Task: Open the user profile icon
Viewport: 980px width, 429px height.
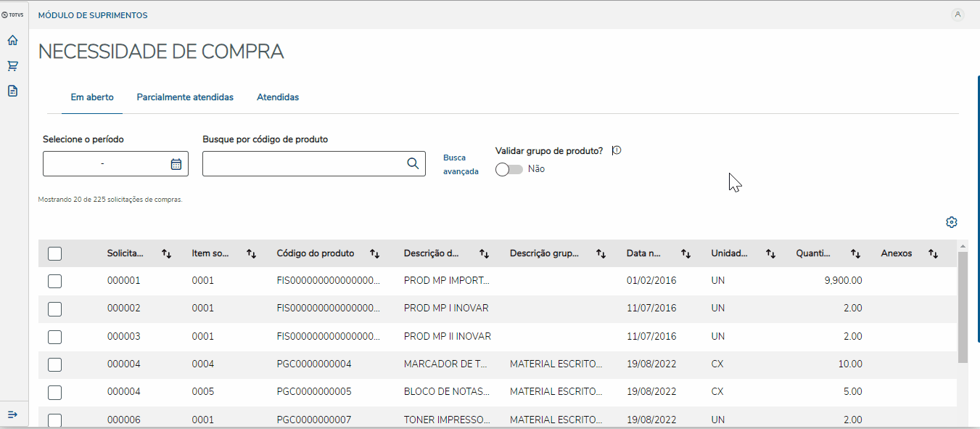Action: [x=958, y=15]
